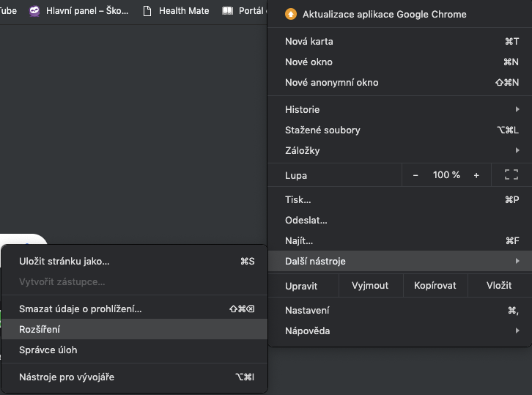Open Rozšíření in submenu
This screenshot has width=532, height=395.
[x=40, y=329]
